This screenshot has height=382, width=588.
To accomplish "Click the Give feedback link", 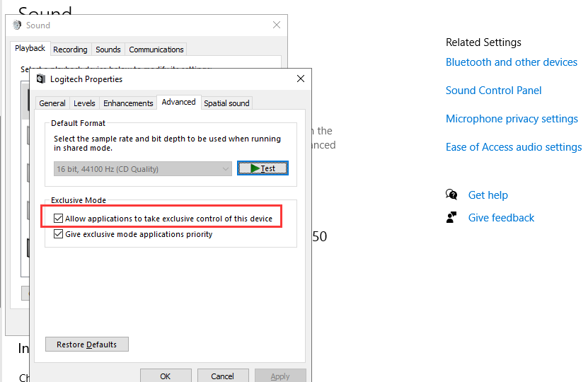I will point(501,217).
